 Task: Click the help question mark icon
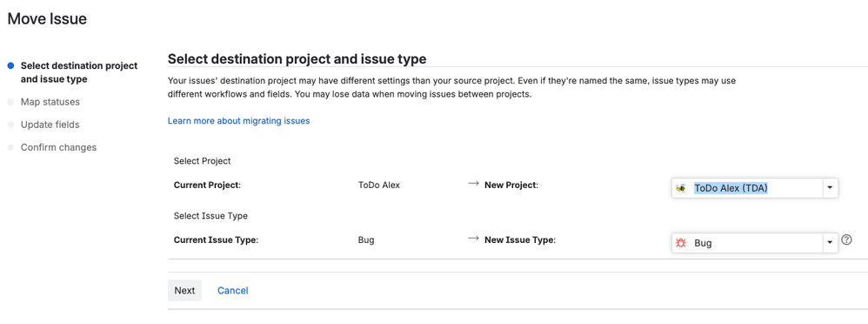pos(846,240)
